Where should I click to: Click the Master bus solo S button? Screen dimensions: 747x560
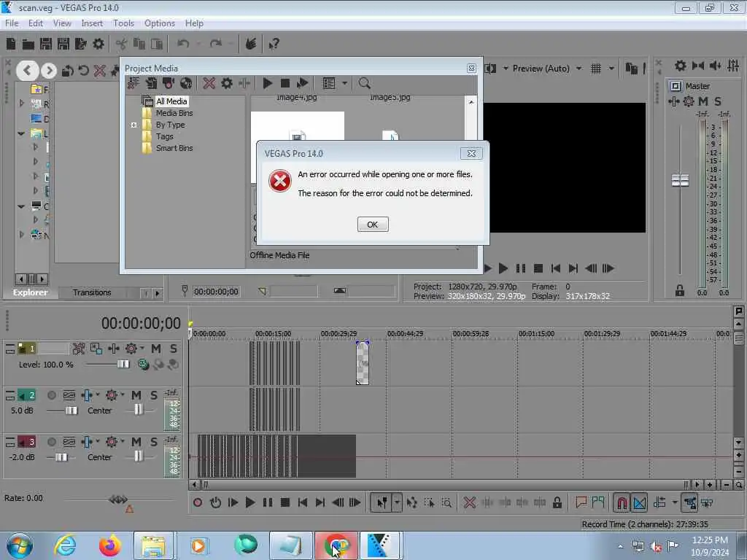pos(718,101)
